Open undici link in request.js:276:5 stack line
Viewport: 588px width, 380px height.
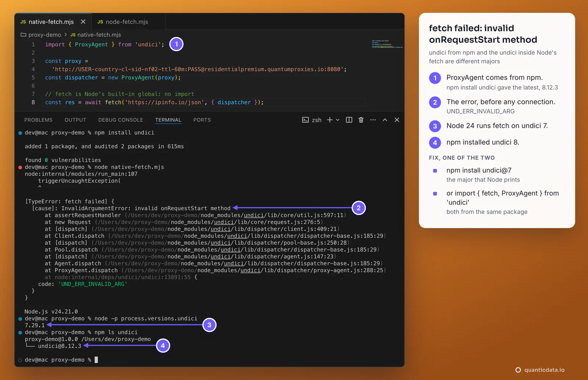(x=224, y=222)
